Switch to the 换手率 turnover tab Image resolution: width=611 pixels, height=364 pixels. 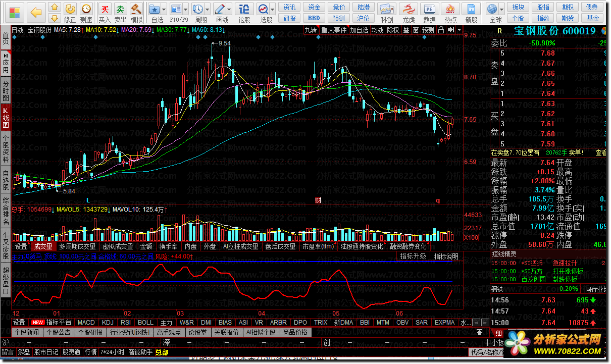(x=168, y=247)
